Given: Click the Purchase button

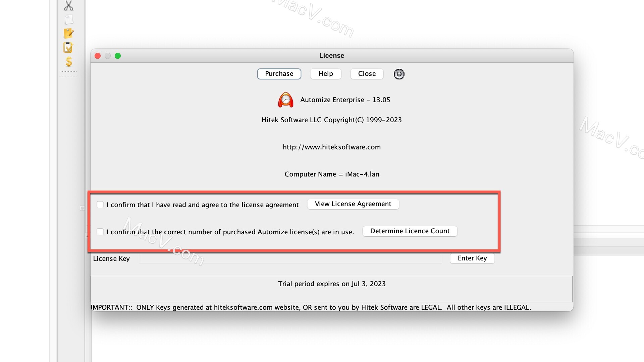Looking at the screenshot, I should click(279, 73).
